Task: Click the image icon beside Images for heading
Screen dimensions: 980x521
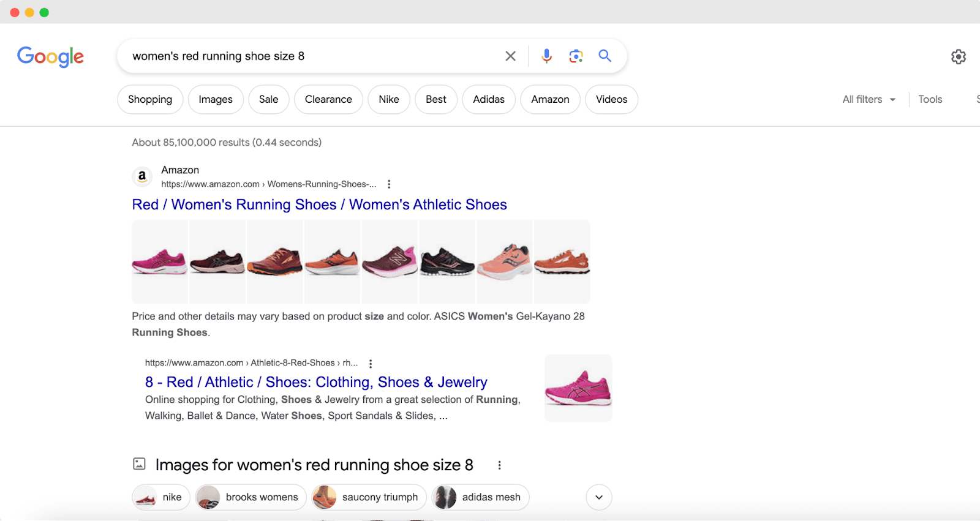Action: coord(139,464)
